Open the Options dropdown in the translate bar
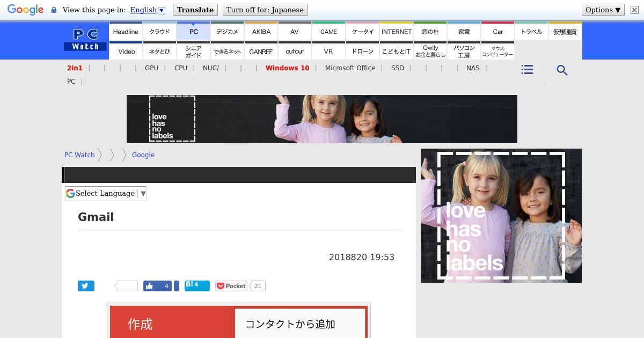 point(603,10)
